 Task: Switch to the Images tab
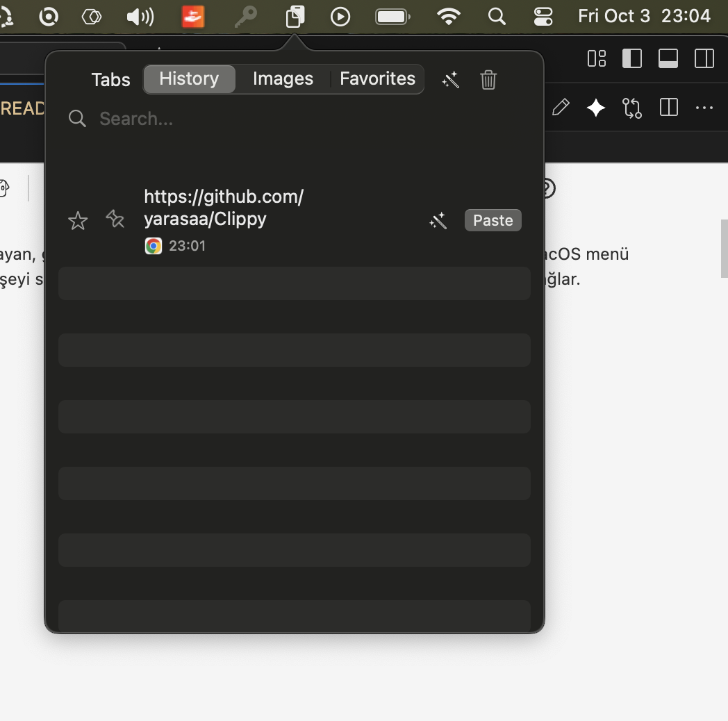[x=283, y=79]
